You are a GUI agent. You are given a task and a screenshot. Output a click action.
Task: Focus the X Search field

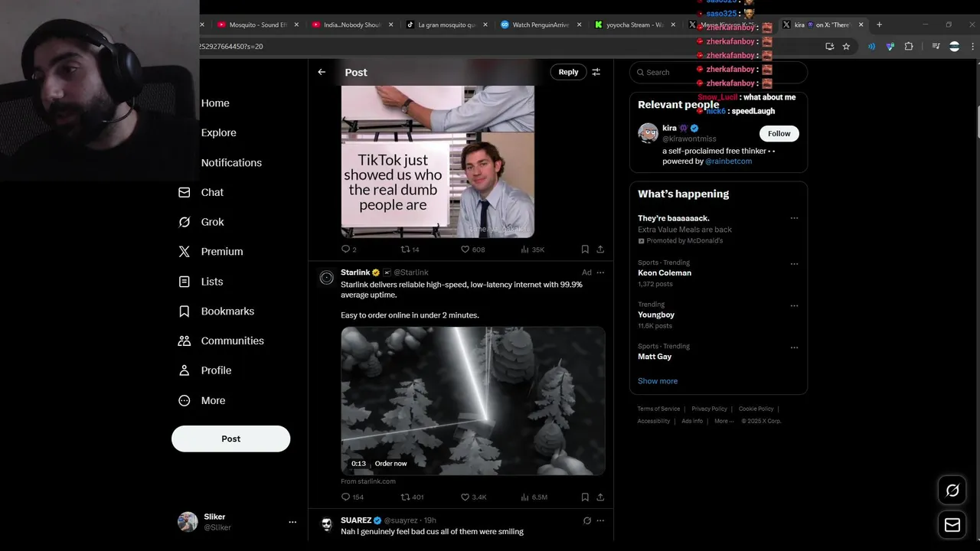718,72
